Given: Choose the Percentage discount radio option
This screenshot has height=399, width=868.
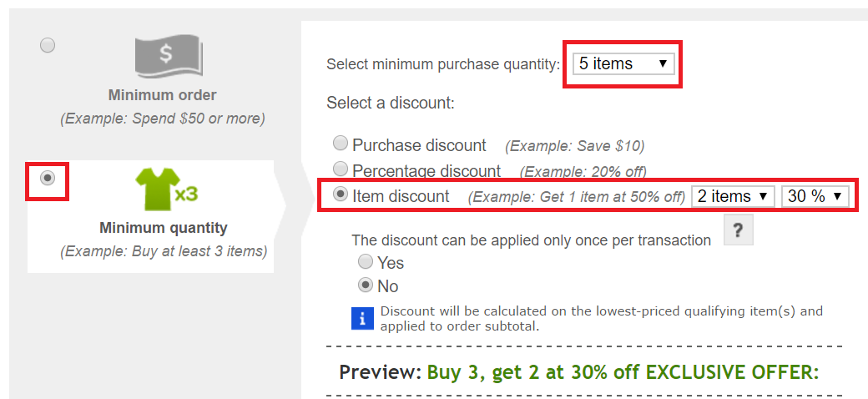Looking at the screenshot, I should 340,169.
